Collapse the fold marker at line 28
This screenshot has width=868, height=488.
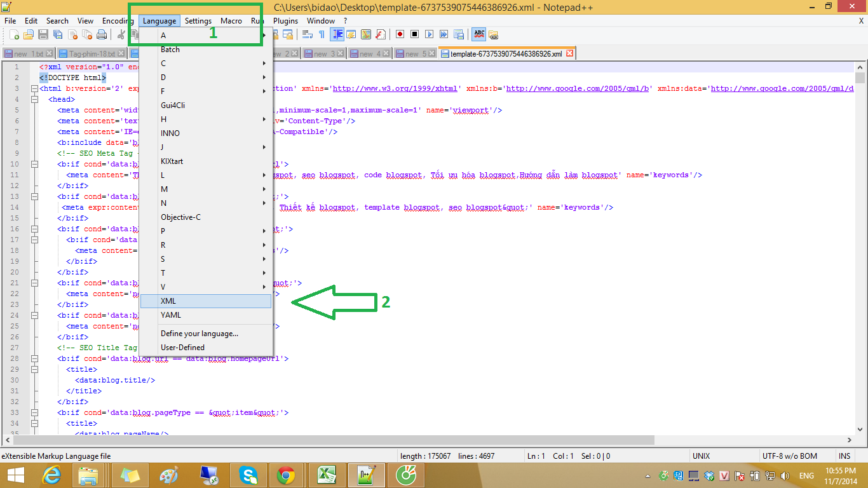pos(34,358)
